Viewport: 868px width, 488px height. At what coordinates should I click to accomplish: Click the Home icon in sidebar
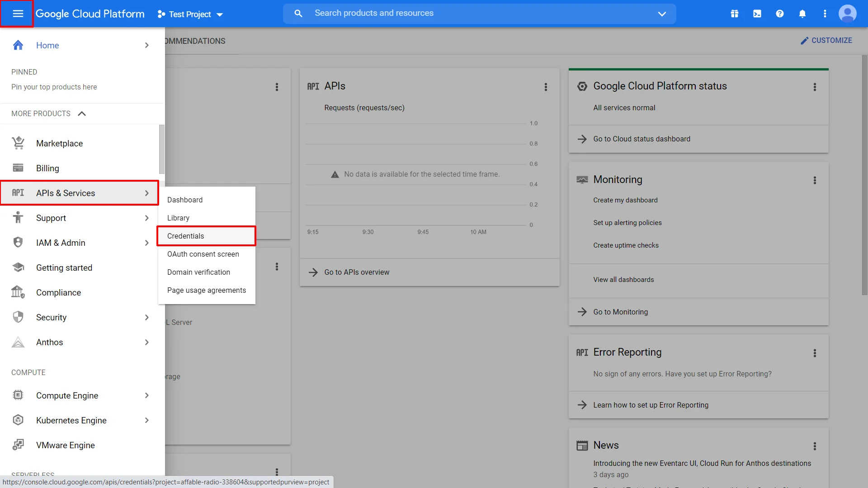(x=18, y=45)
